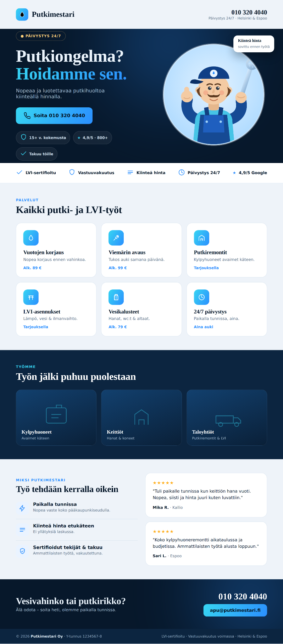Screen dimensions: 283x644
Task: Open the Kylpyhuoneet gallery tile
Action: [56, 418]
